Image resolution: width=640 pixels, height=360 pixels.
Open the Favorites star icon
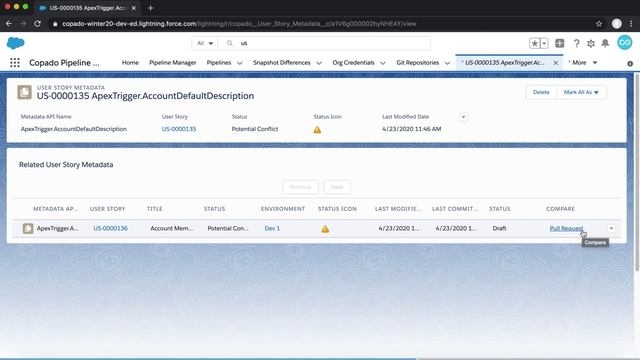534,43
